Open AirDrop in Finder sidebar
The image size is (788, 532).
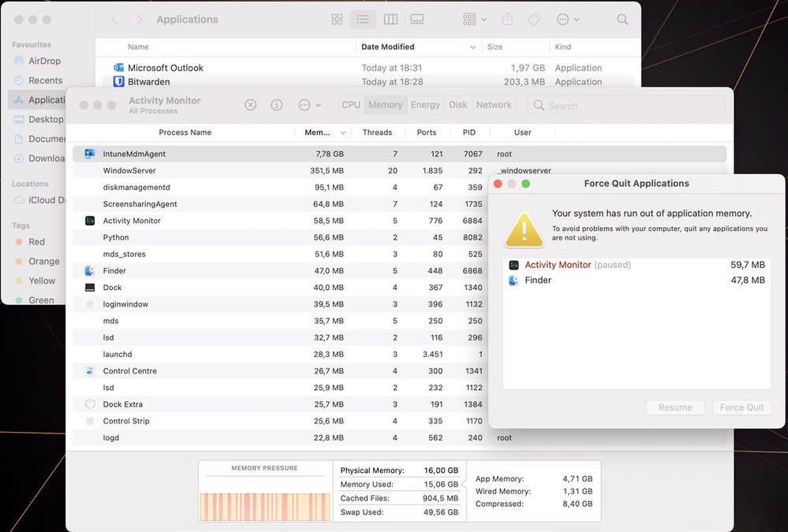44,61
